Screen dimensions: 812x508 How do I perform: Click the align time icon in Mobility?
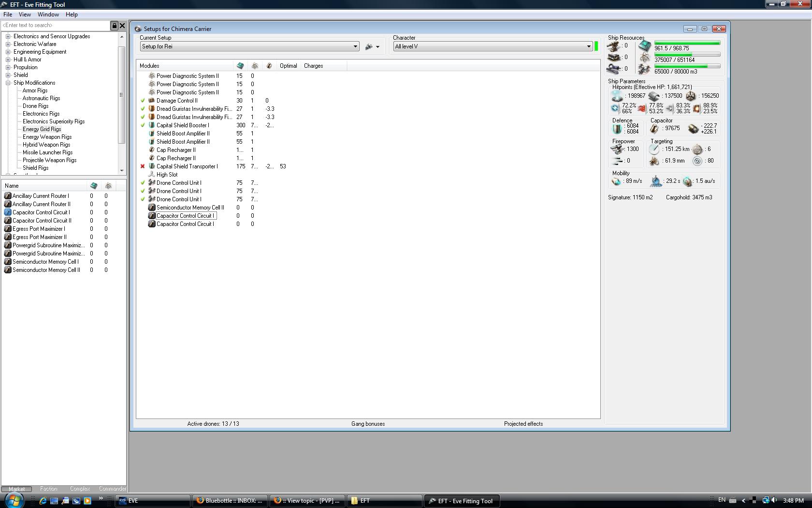(x=656, y=181)
